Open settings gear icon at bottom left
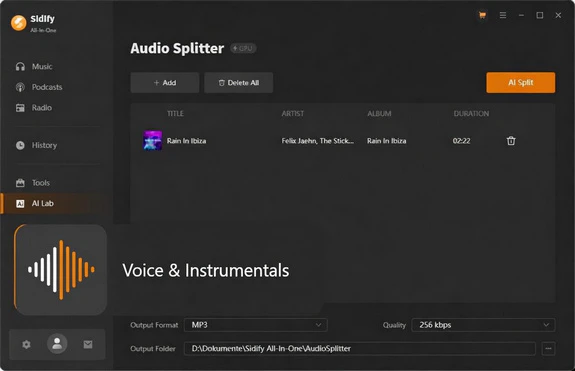The width and height of the screenshot is (575, 371). pyautogui.click(x=26, y=344)
